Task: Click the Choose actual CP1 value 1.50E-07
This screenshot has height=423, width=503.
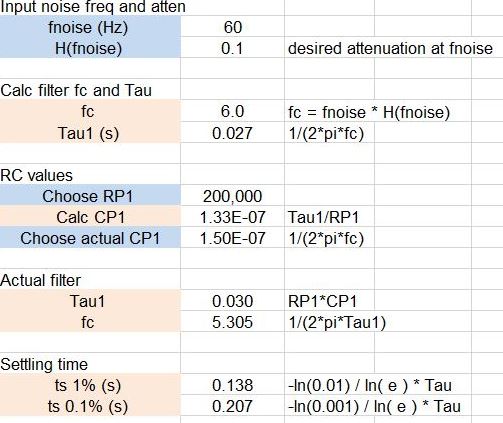Action: pyautogui.click(x=233, y=238)
